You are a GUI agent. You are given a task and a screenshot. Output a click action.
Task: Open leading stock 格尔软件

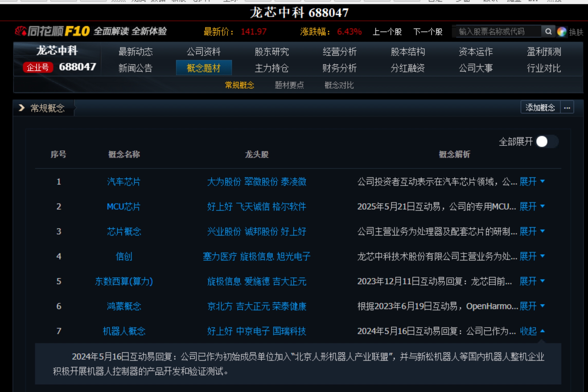point(289,206)
